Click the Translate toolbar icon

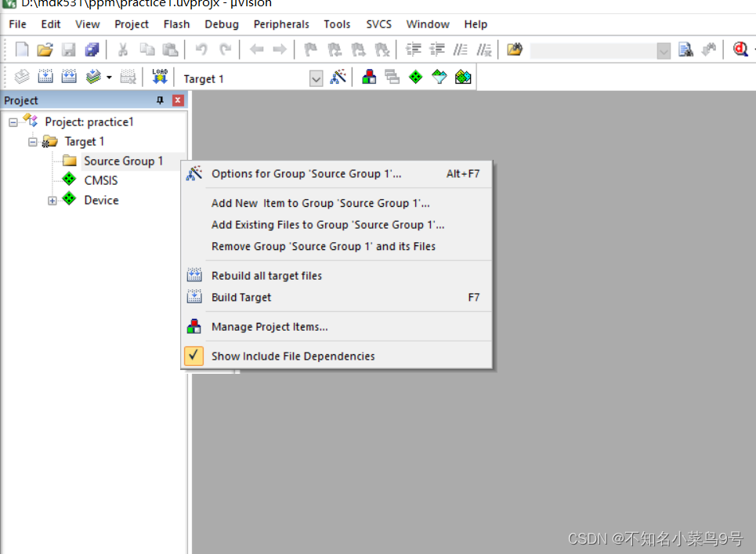[22, 77]
